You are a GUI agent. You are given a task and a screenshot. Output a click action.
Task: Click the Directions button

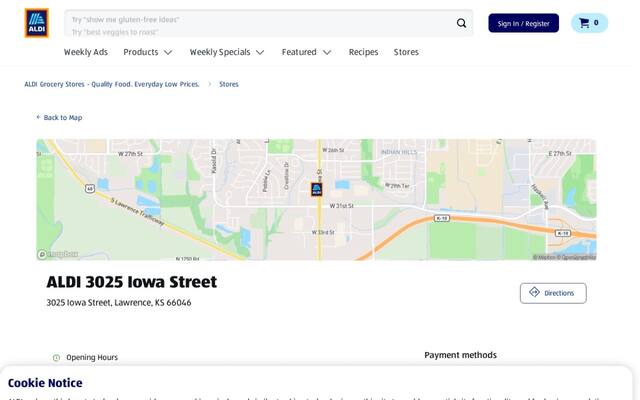(553, 293)
